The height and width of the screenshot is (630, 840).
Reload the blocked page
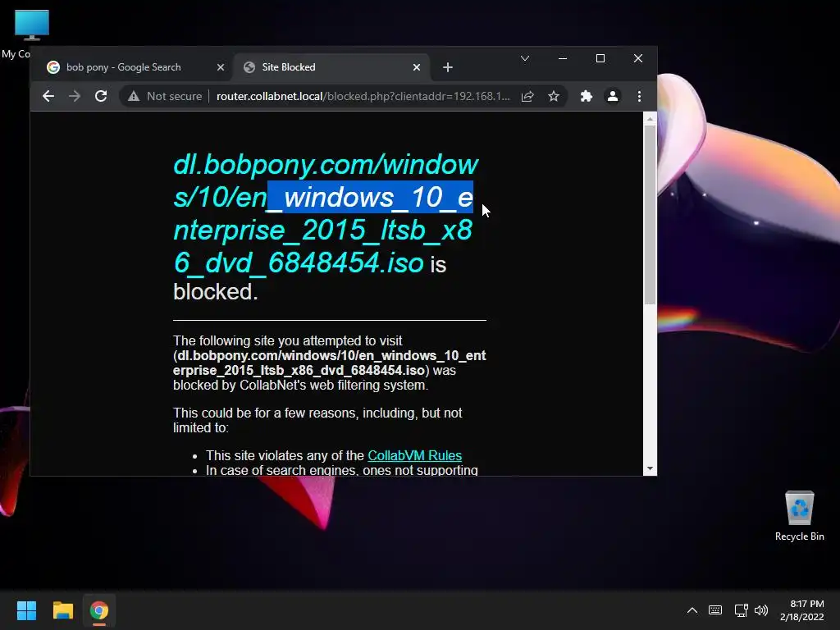pyautogui.click(x=101, y=97)
